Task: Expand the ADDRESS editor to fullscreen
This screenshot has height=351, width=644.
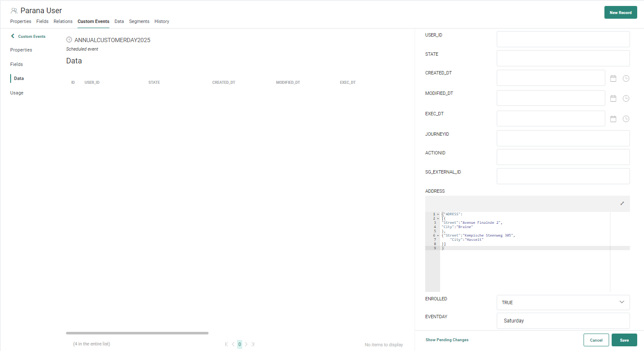Action: click(x=622, y=203)
